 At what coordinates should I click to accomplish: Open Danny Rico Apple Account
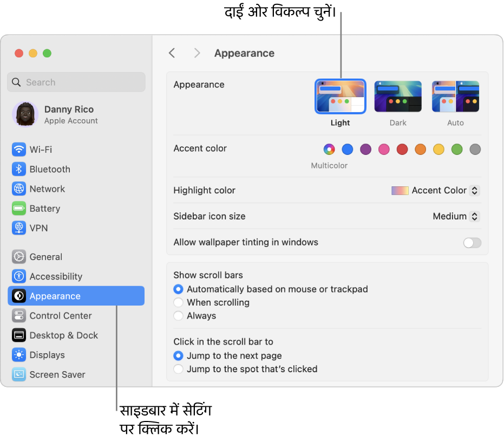[76, 114]
